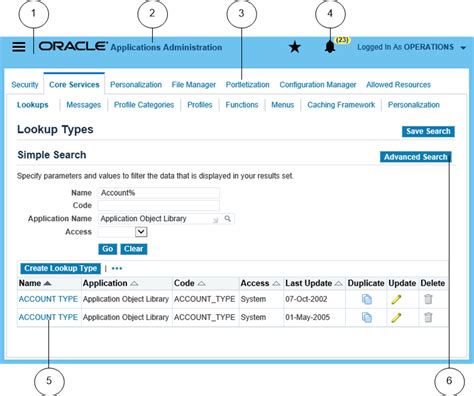474x396 pixels.
Task: Switch to Configuration Manager tab
Action: pos(318,85)
